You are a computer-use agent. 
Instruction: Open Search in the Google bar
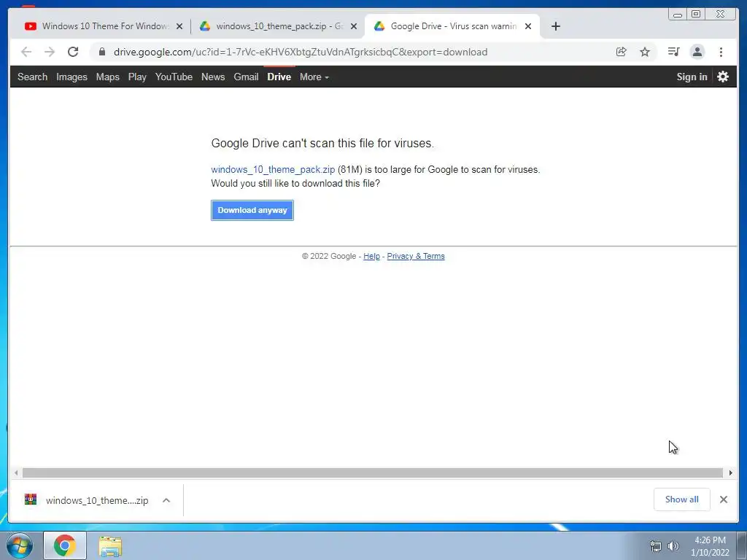[32, 77]
